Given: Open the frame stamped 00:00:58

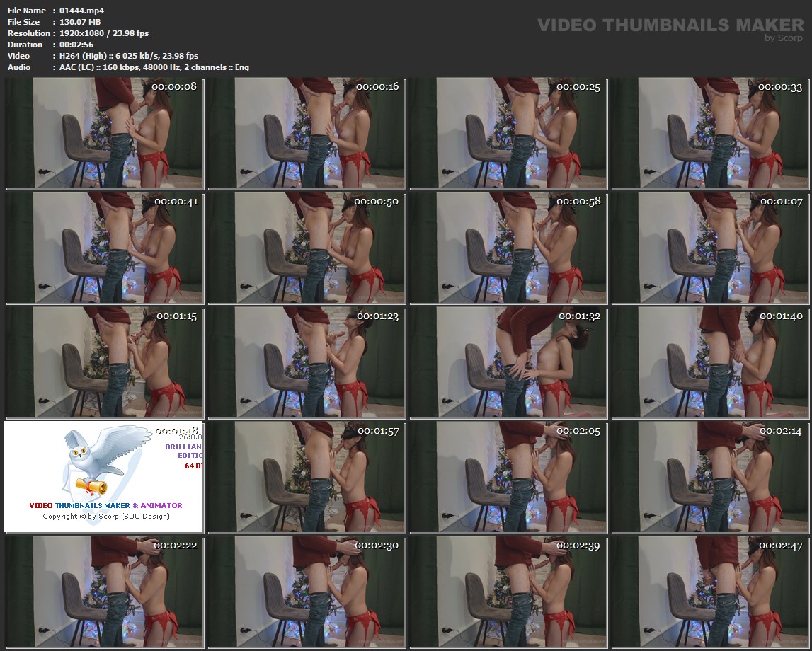Looking at the screenshot, I should [508, 248].
